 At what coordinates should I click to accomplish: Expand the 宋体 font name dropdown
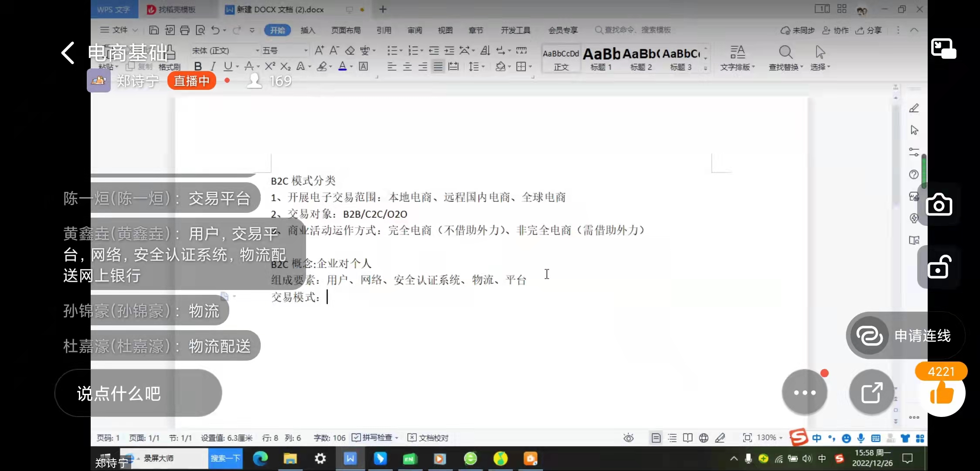[257, 51]
